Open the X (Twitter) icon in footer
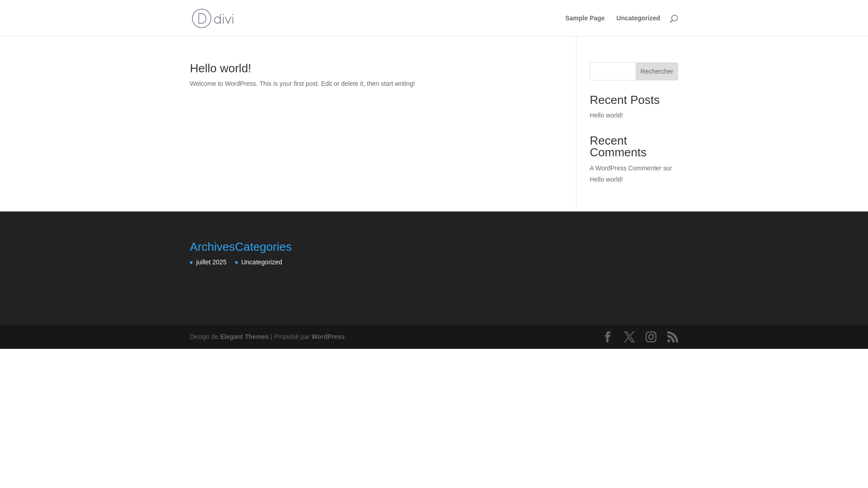This screenshot has width=868, height=488. 629,337
